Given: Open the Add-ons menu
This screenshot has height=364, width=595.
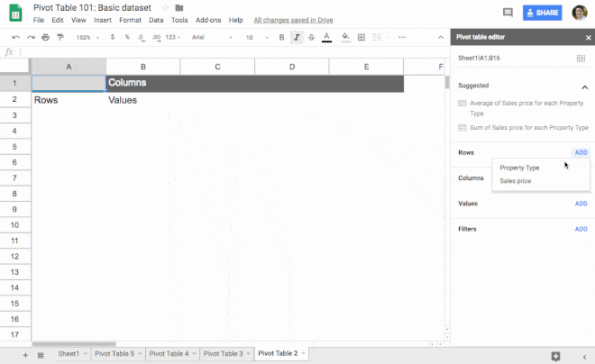Looking at the screenshot, I should (x=208, y=20).
